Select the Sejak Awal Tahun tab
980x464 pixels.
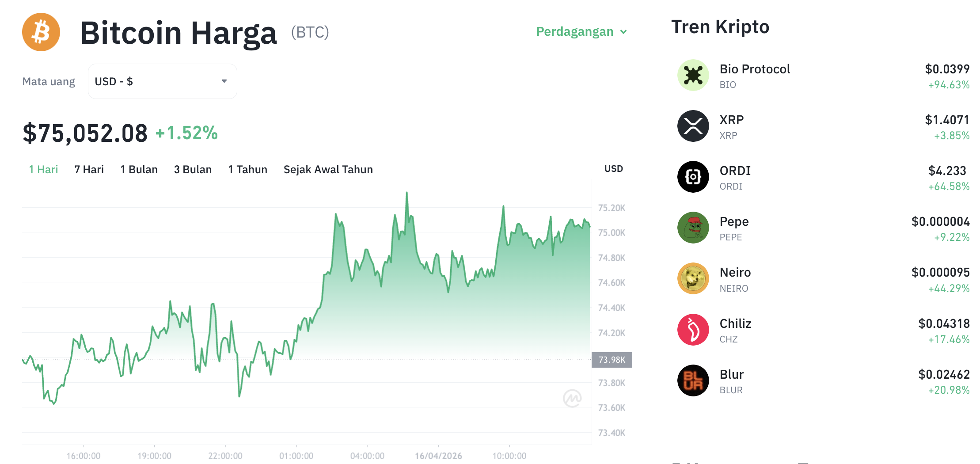pos(328,169)
